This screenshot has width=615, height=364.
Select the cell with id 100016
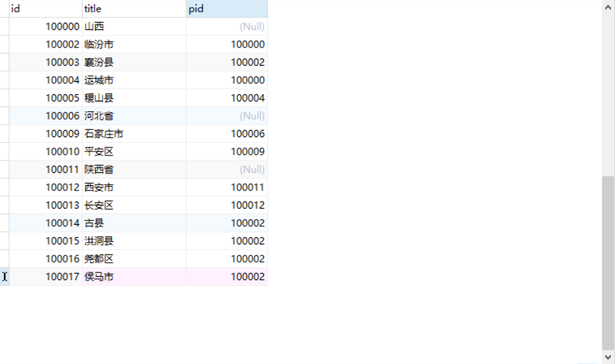point(46,259)
